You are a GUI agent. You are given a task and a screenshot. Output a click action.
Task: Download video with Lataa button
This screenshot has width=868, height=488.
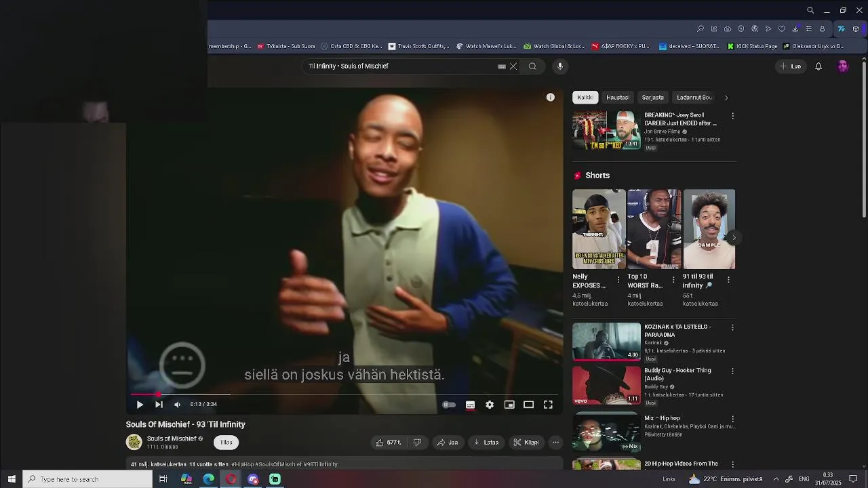click(486, 443)
